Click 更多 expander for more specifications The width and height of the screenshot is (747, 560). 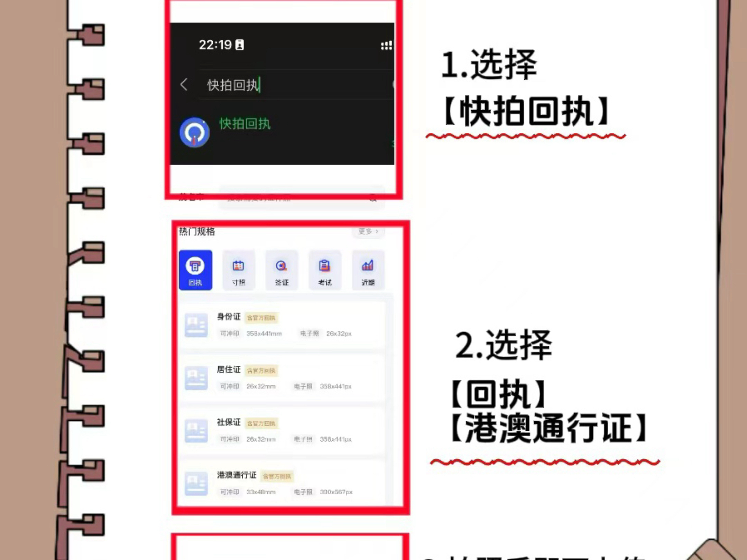click(367, 231)
